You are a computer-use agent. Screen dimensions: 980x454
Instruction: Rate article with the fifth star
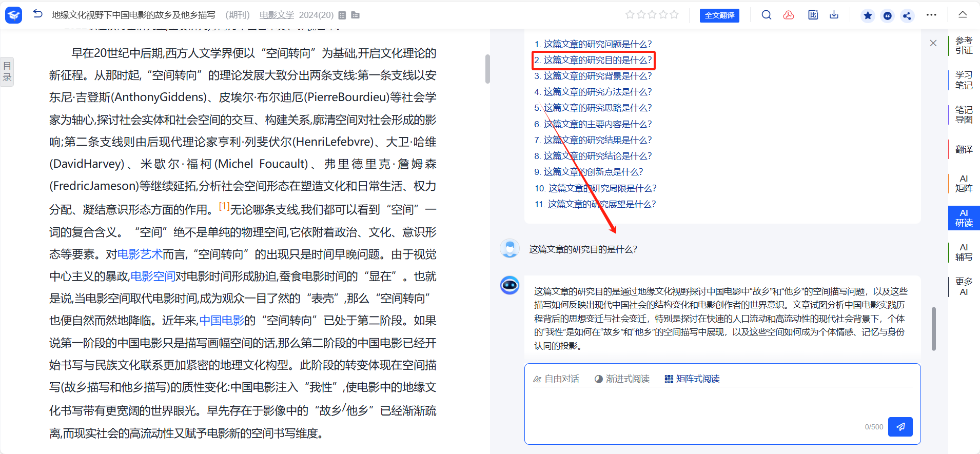tap(674, 15)
